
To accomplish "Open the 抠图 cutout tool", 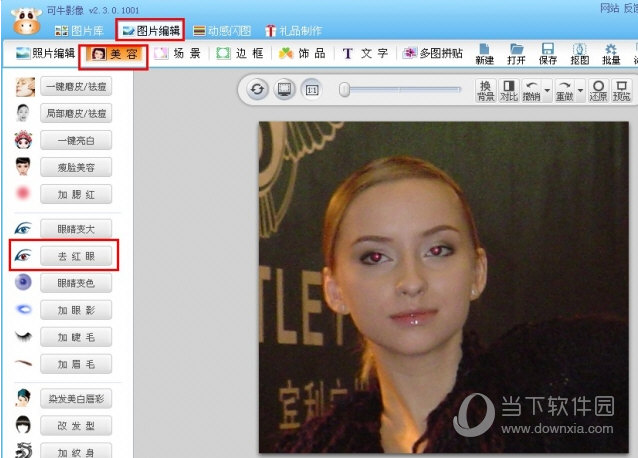I will pyautogui.click(x=579, y=53).
